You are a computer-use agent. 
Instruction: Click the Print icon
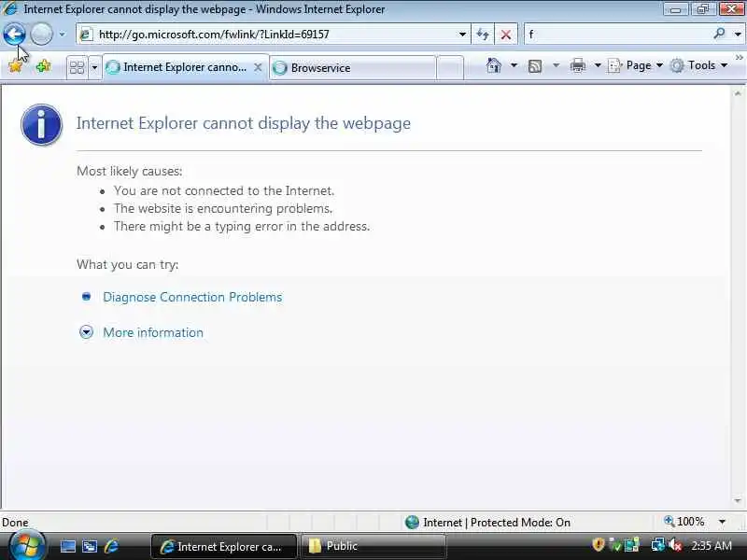click(578, 65)
